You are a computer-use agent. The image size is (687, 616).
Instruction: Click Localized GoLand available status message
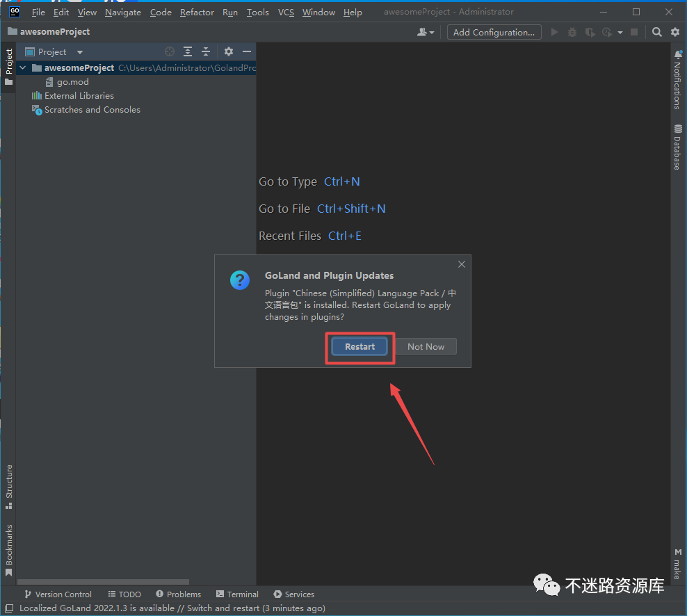172,608
